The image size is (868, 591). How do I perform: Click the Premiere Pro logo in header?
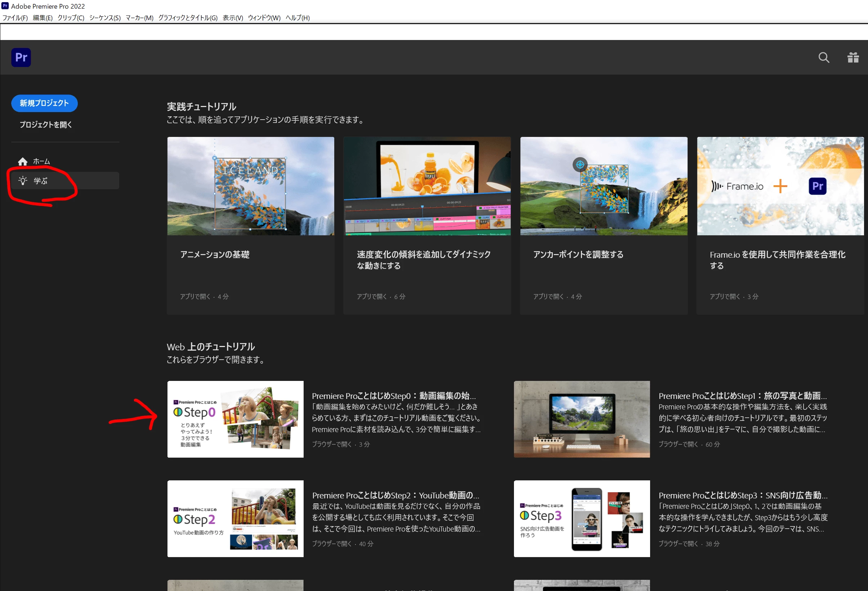coord(21,58)
